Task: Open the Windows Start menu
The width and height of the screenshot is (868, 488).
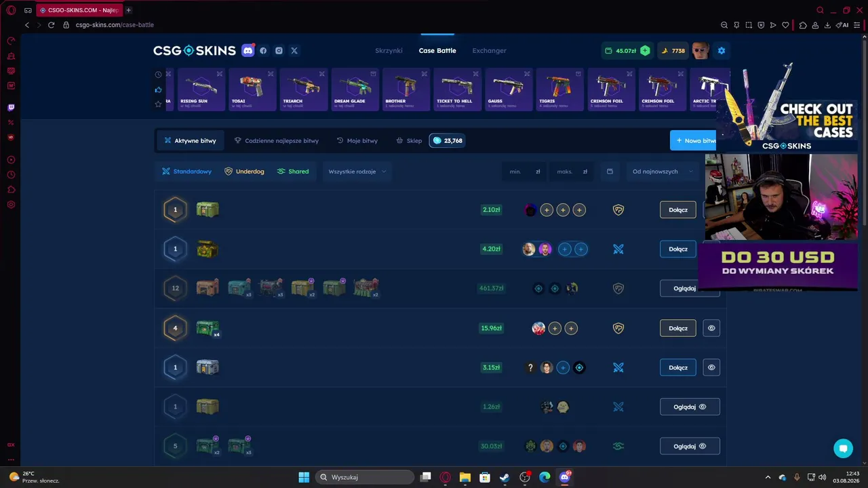Action: (x=304, y=477)
